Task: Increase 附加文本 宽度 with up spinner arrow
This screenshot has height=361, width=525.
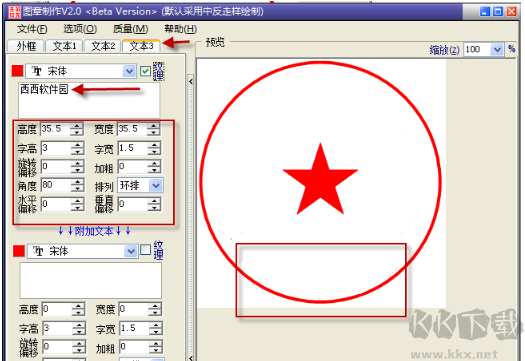Action: (x=155, y=306)
